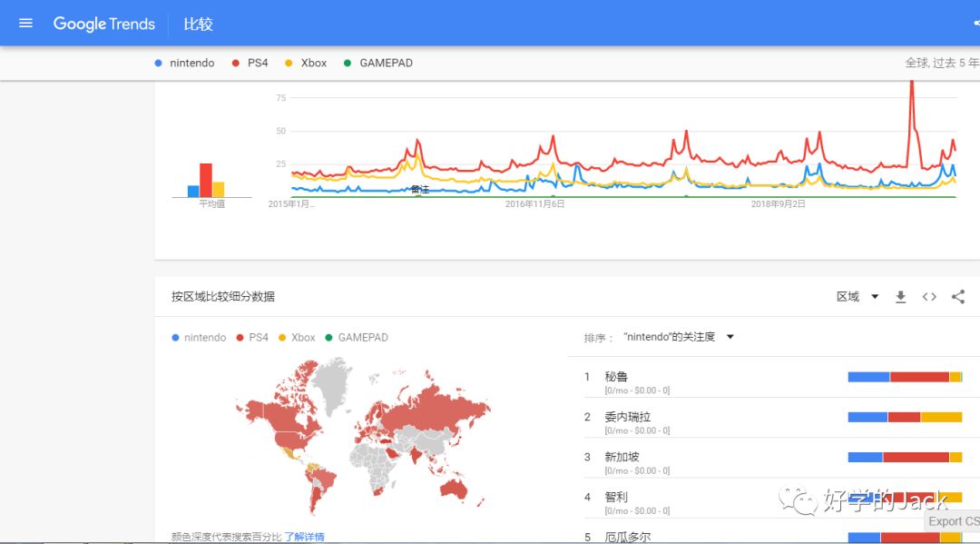Expand the 区域 region dropdown
This screenshot has width=980, height=544.
(x=857, y=297)
